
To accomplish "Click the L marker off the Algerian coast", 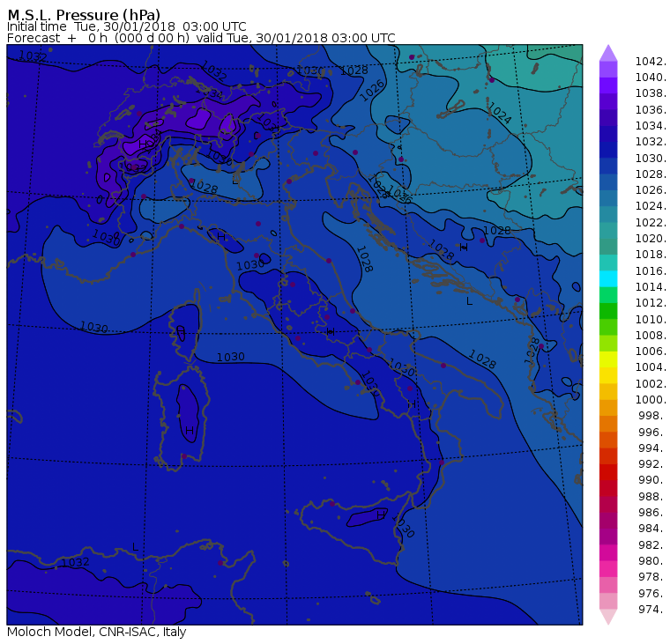I will [135, 547].
